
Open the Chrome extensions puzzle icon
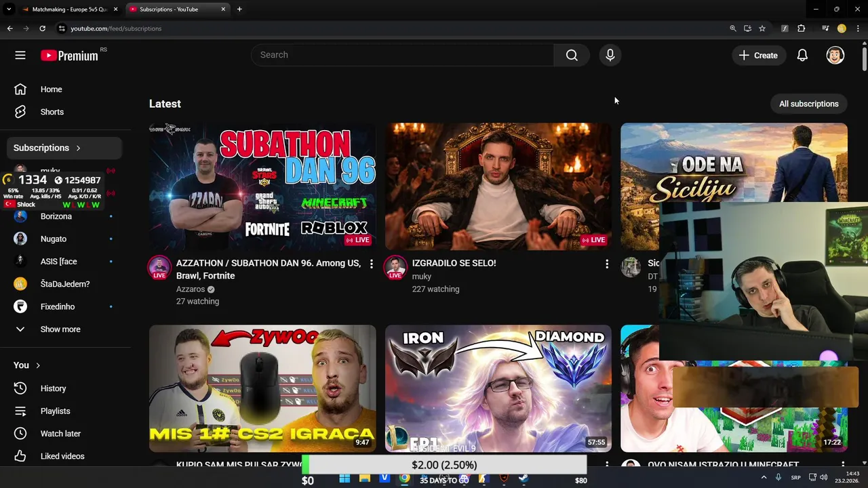(x=802, y=28)
